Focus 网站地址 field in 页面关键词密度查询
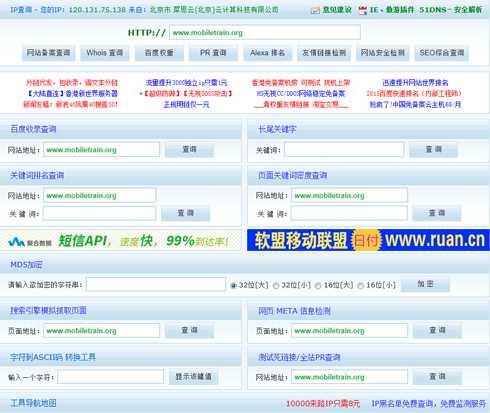Screen dimensions: 490x413 tap(349, 195)
